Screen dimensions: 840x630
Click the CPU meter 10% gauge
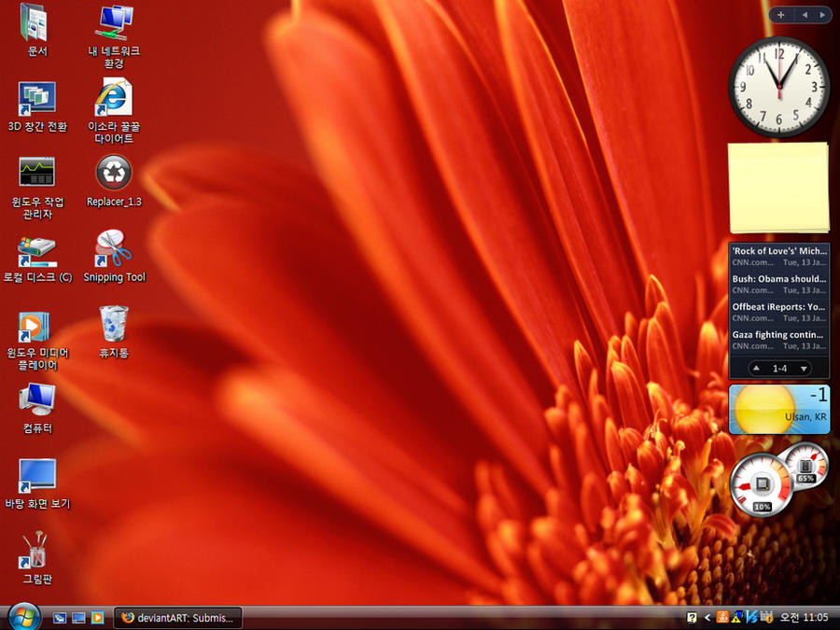click(762, 484)
